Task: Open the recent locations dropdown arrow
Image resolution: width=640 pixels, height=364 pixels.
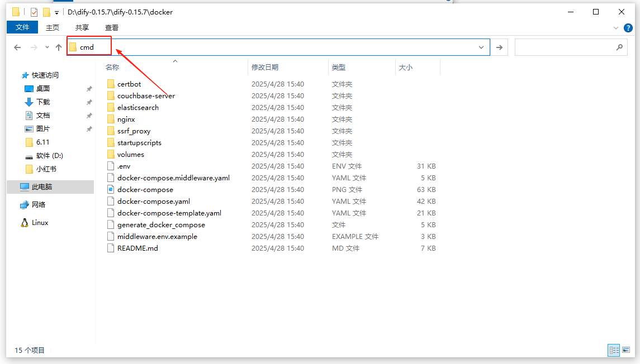Action: (x=47, y=47)
